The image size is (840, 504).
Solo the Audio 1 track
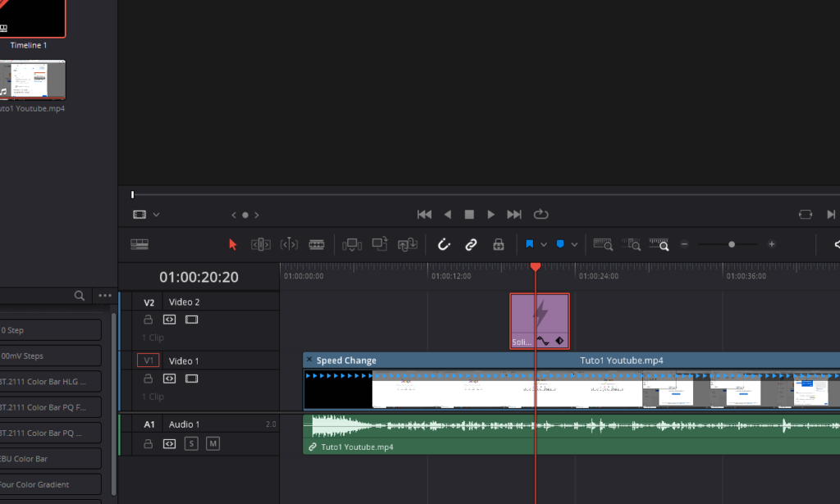point(192,443)
